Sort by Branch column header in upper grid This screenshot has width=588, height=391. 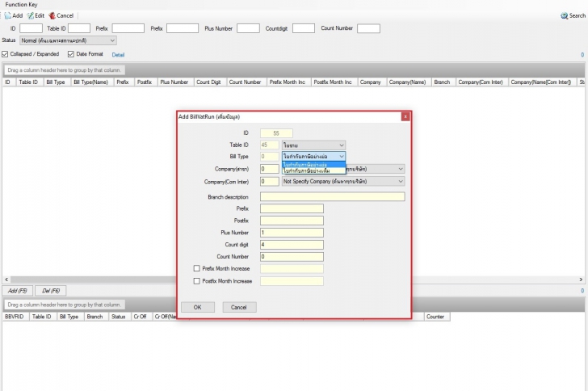click(x=442, y=82)
